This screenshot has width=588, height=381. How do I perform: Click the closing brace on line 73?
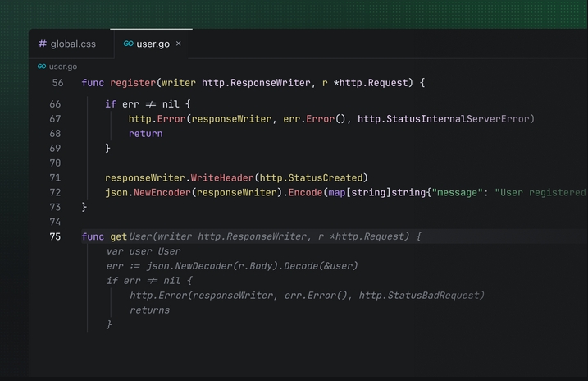84,208
